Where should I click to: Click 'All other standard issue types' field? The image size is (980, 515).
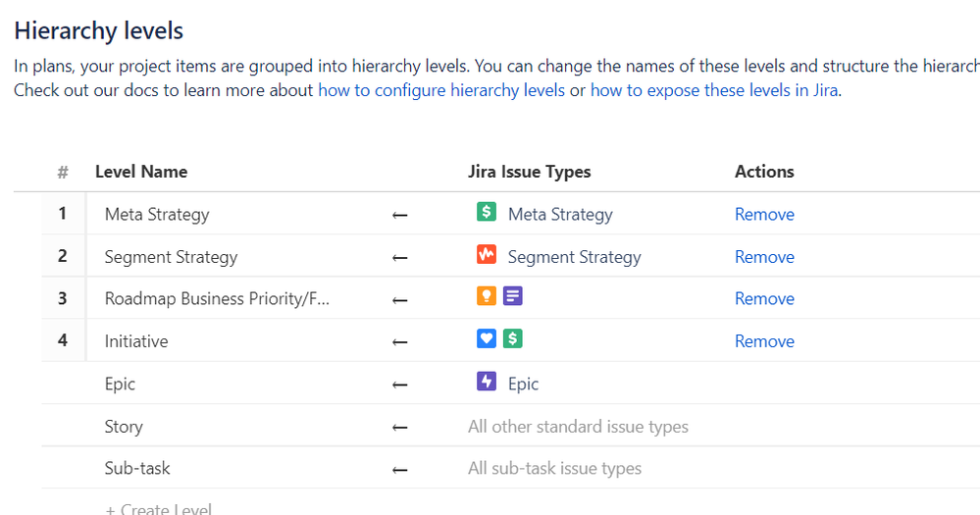point(578,427)
